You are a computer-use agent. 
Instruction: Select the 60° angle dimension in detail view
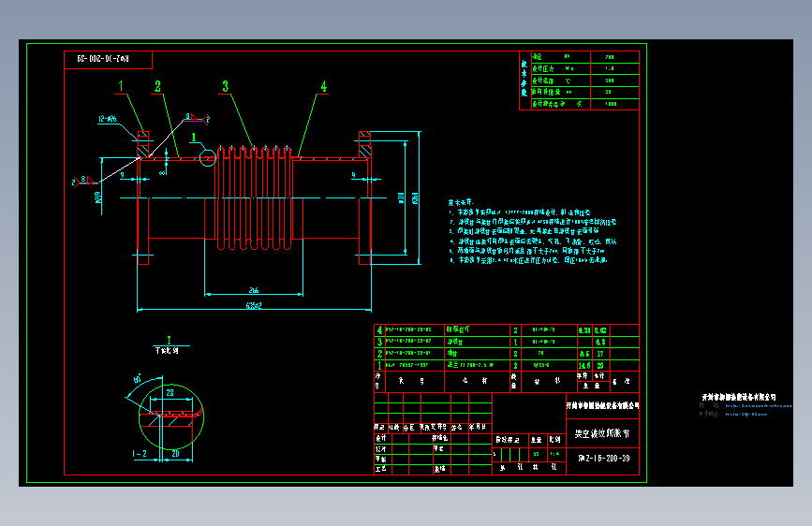(x=138, y=379)
